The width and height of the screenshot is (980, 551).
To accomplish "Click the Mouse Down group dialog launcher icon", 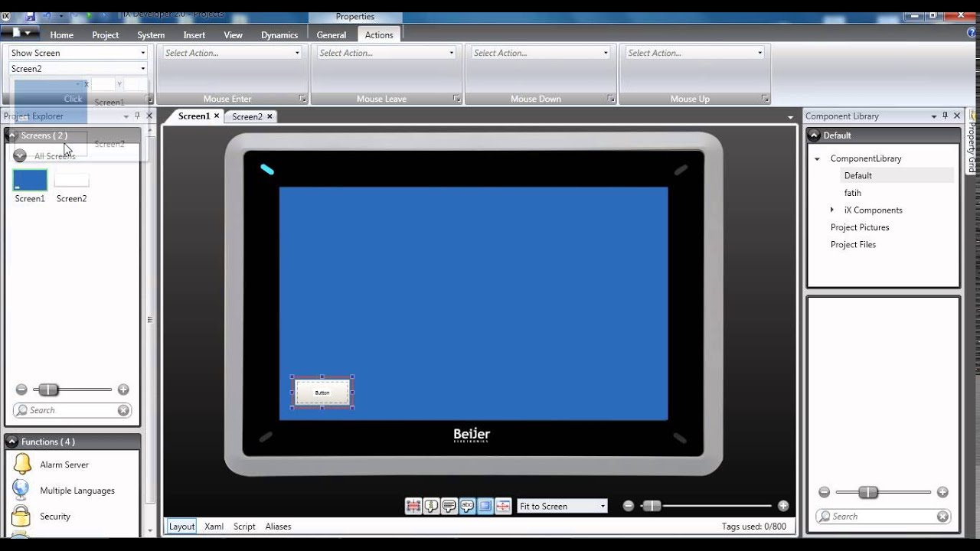I will (x=611, y=99).
